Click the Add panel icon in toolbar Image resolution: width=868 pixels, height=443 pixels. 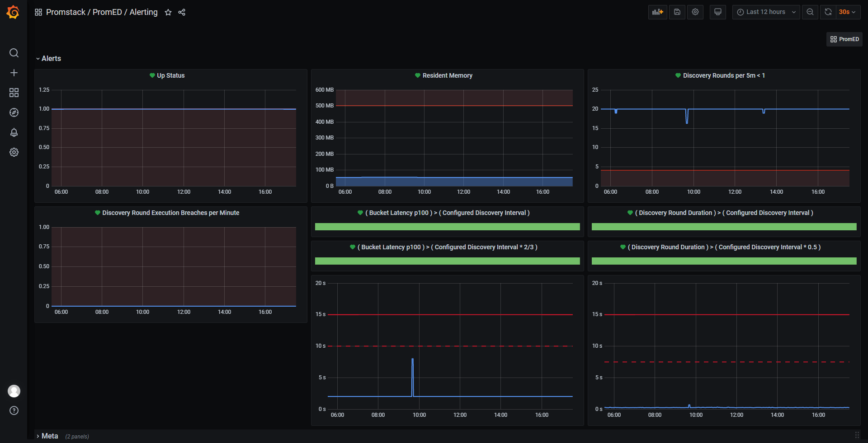click(x=657, y=12)
